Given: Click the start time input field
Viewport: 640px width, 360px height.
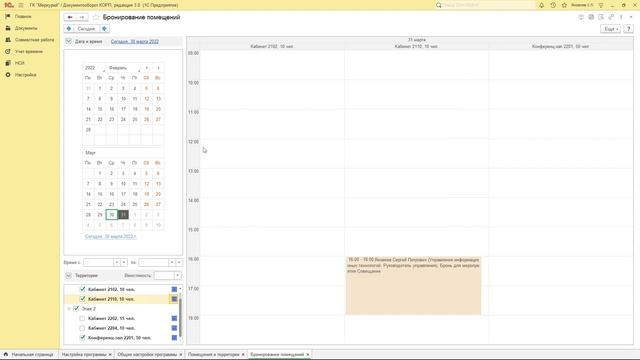Looking at the screenshot, I should [98, 262].
